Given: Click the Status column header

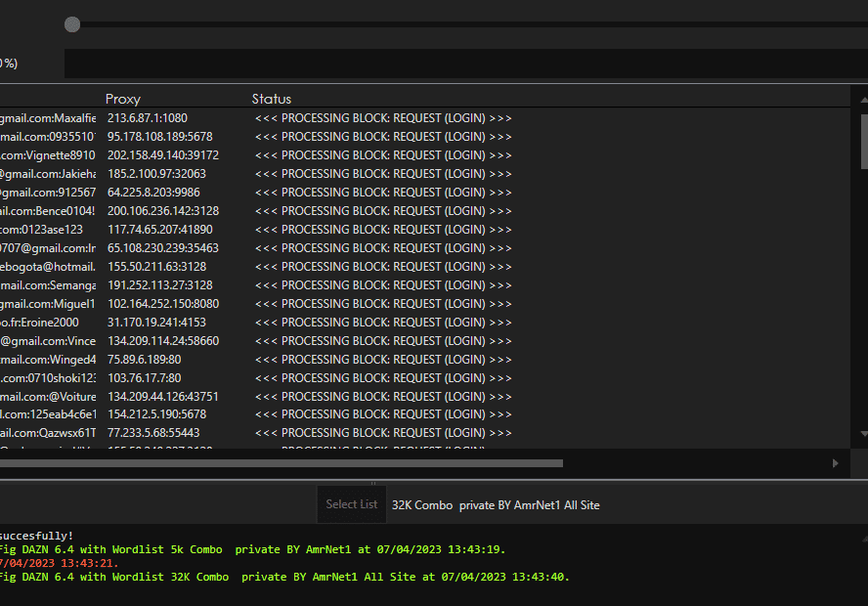Looking at the screenshot, I should 272,99.
